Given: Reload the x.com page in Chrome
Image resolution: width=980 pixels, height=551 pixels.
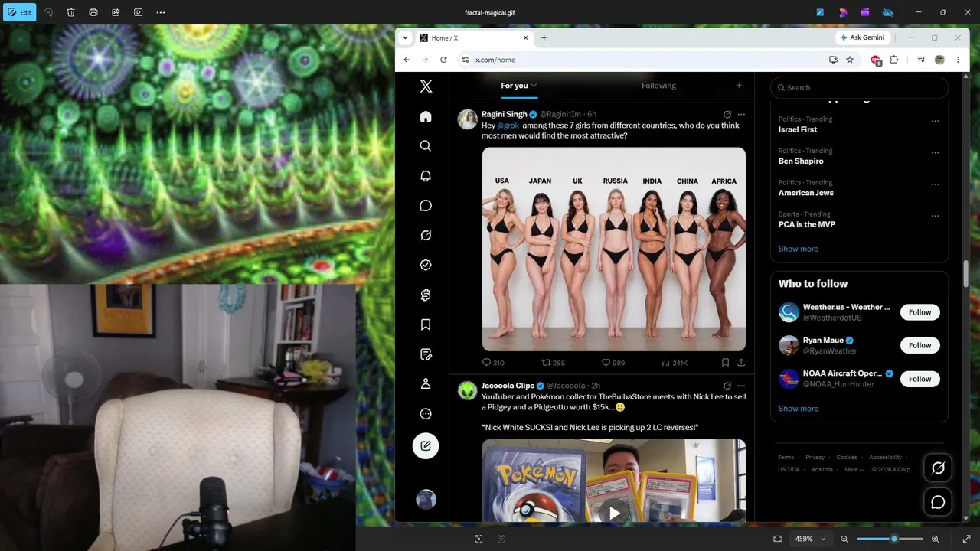Looking at the screenshot, I should pyautogui.click(x=443, y=60).
